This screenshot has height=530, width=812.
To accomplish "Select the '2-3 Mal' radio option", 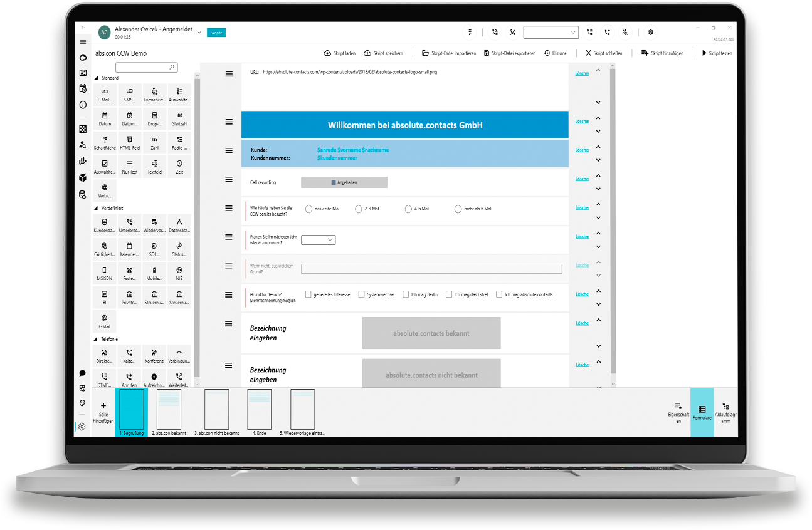I will coord(359,209).
